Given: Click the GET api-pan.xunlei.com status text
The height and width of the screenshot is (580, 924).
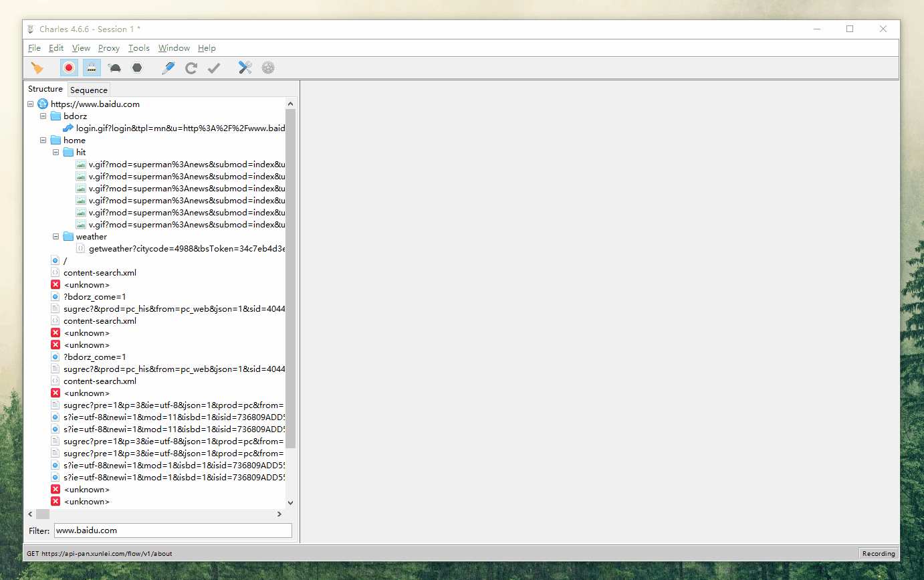Looking at the screenshot, I should coord(100,553).
